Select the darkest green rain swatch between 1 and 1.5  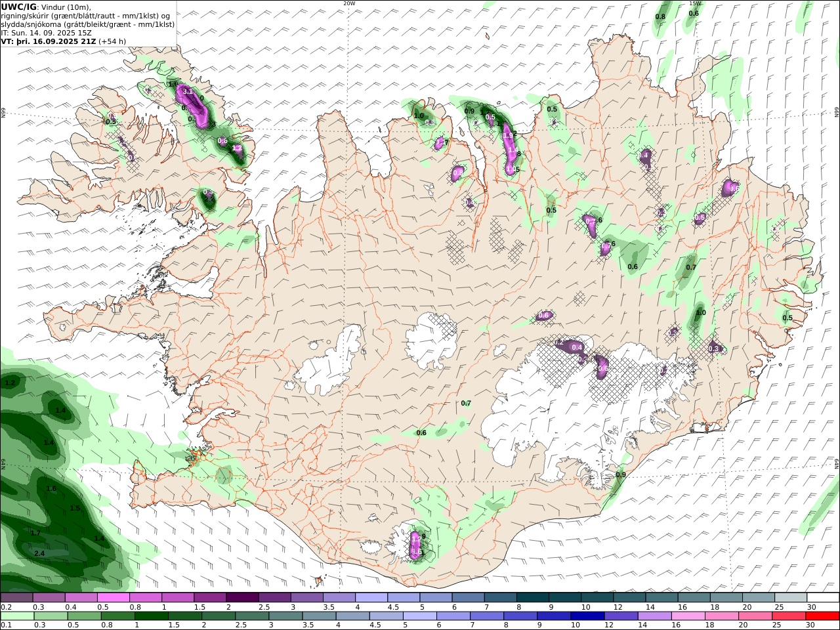click(x=151, y=616)
